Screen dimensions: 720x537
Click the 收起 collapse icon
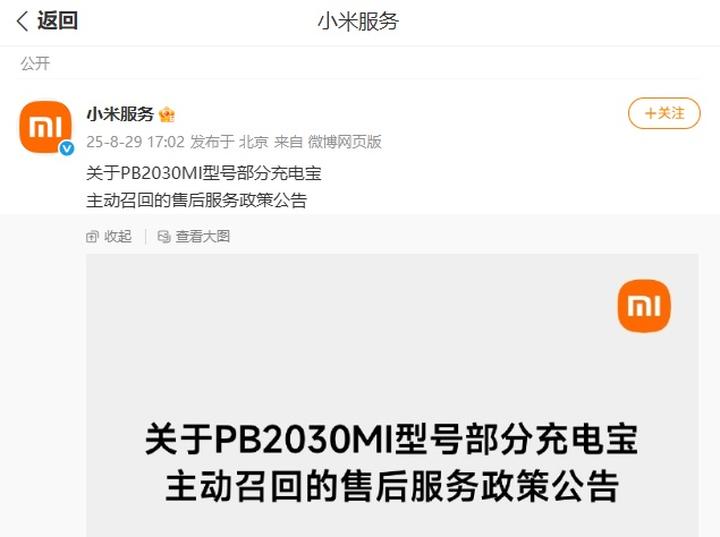pos(92,237)
